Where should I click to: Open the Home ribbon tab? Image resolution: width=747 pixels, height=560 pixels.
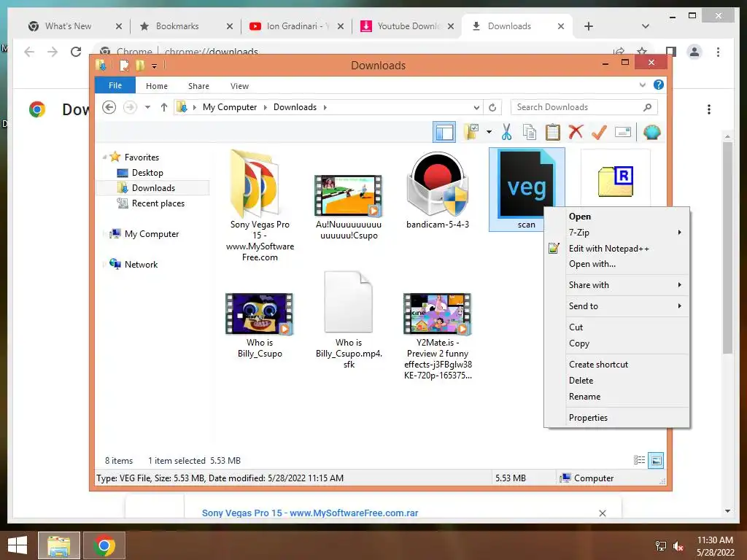pyautogui.click(x=157, y=86)
